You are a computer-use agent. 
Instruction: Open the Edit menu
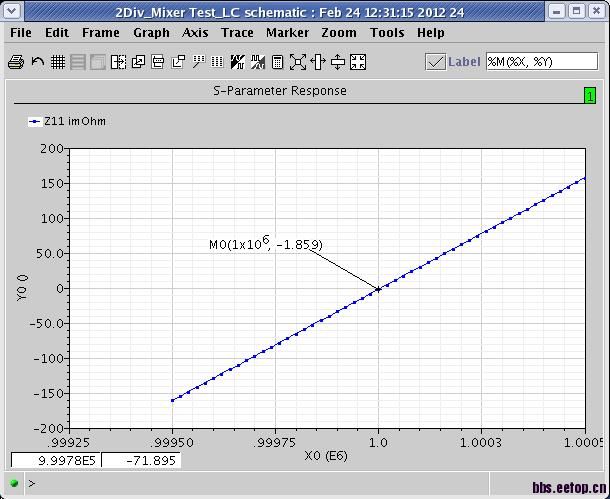[57, 33]
